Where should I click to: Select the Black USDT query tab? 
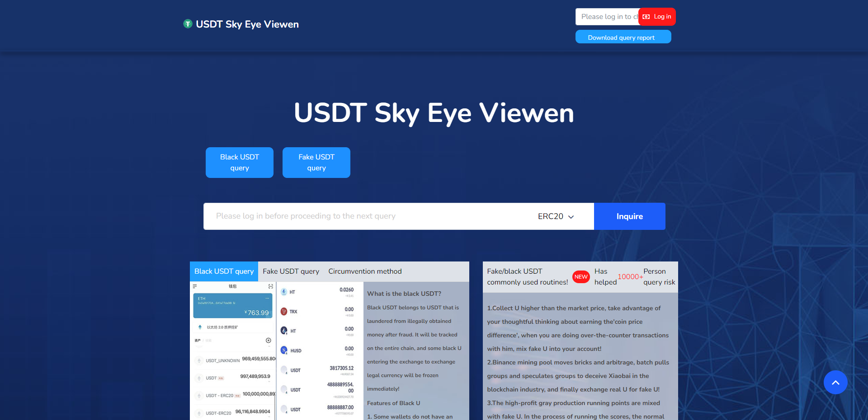[224, 271]
